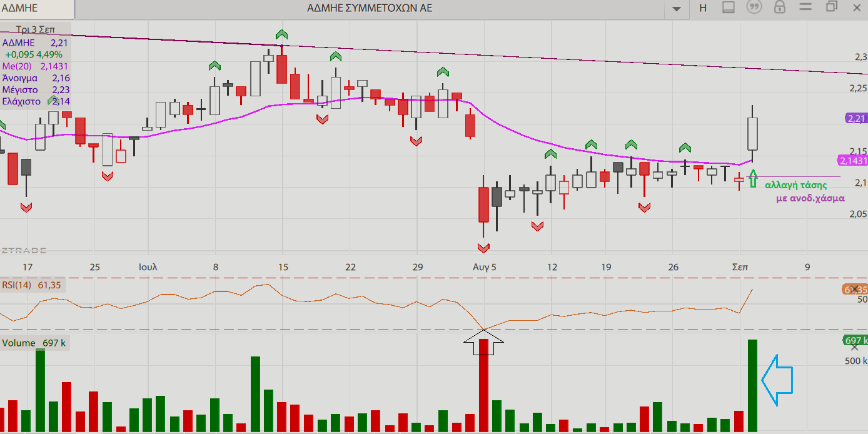
Task: Open the hamburger menu icon
Action: (x=805, y=8)
